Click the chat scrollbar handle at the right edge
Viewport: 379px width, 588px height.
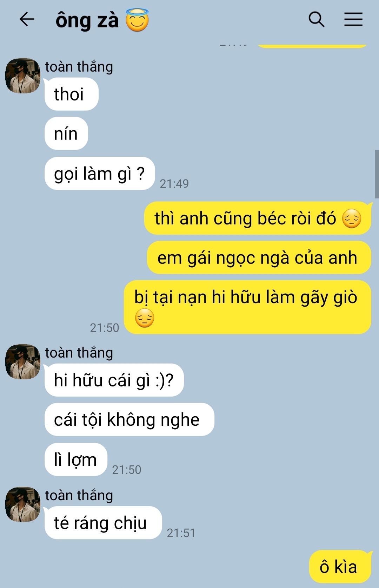click(377, 174)
